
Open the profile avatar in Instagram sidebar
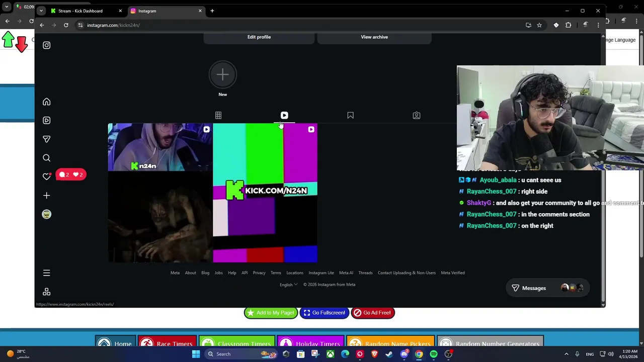46,214
